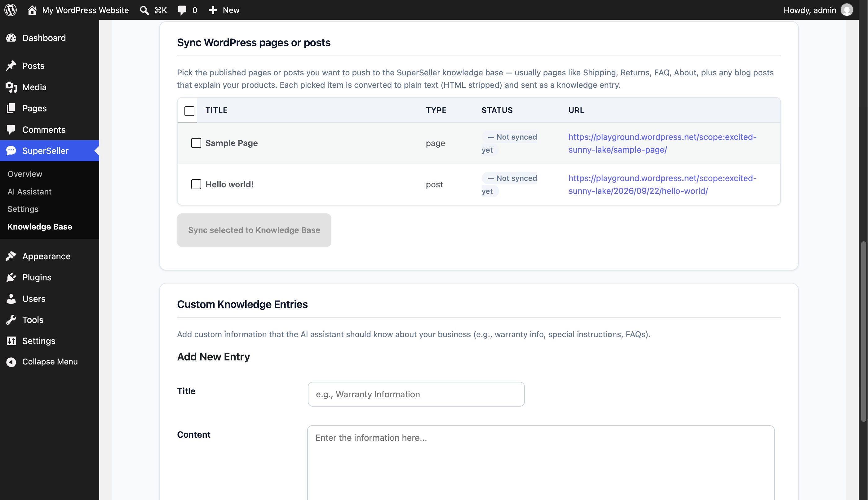
Task: Click the Sample Page title text
Action: coord(232,143)
